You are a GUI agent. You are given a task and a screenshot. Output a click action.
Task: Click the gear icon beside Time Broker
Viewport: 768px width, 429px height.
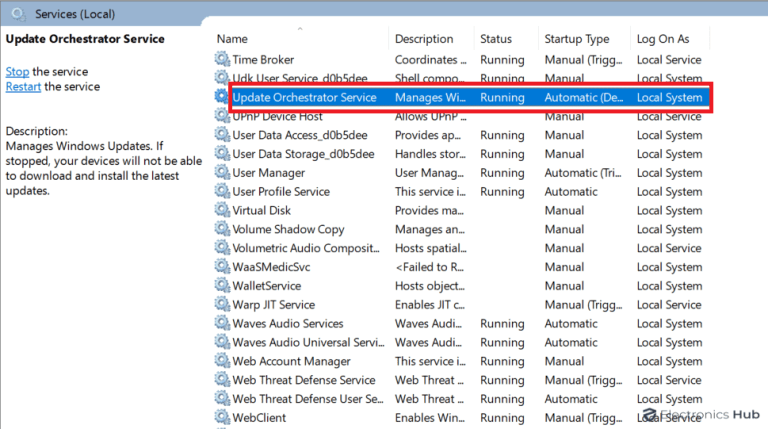(222, 60)
